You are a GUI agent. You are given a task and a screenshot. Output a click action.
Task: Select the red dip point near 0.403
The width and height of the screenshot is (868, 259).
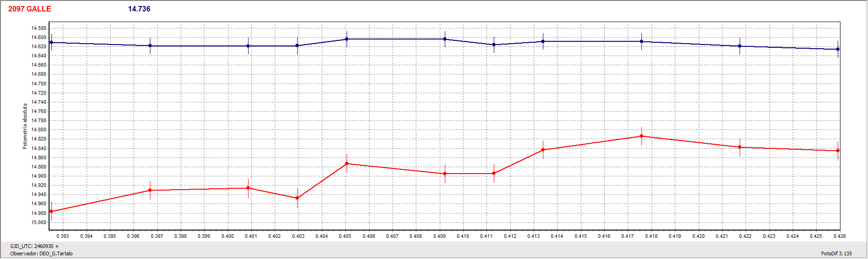(x=297, y=198)
